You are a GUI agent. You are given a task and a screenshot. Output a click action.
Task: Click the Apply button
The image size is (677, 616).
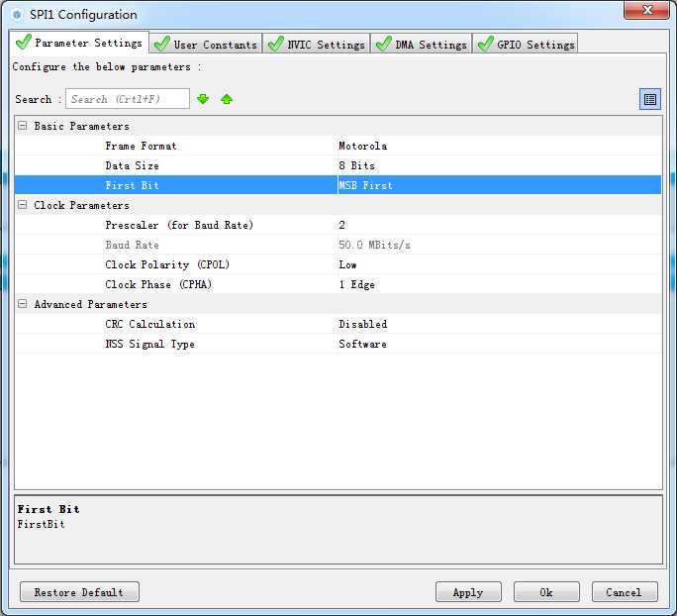[x=468, y=592]
